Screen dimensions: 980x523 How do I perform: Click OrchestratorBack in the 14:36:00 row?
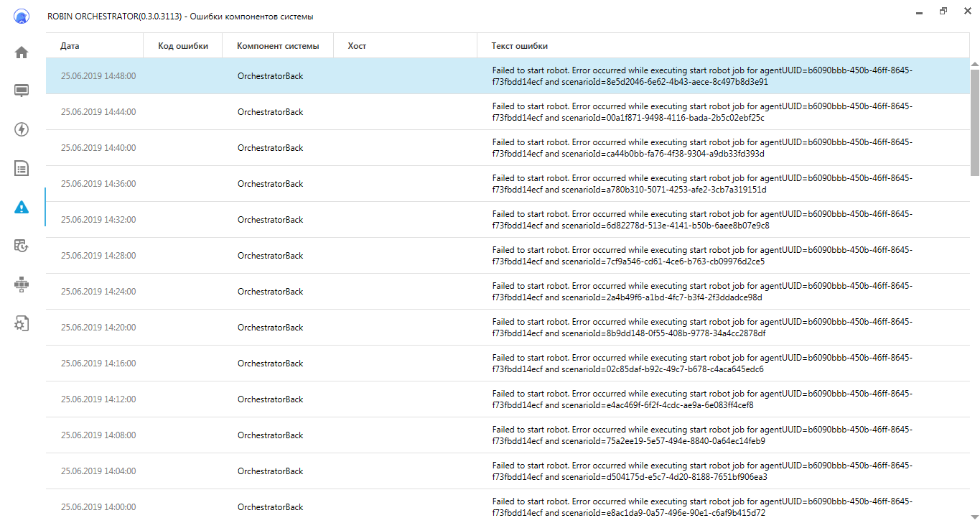point(271,184)
